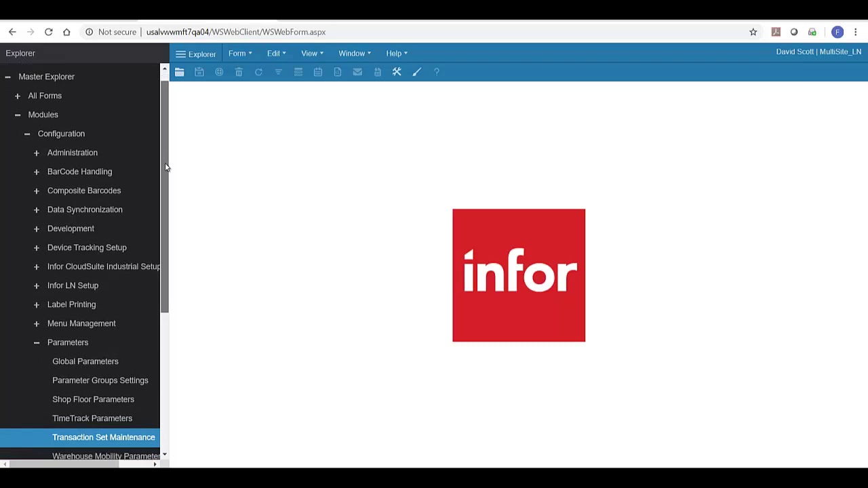This screenshot has width=868, height=488.
Task: Open the Chrome three-dot menu
Action: 856,32
